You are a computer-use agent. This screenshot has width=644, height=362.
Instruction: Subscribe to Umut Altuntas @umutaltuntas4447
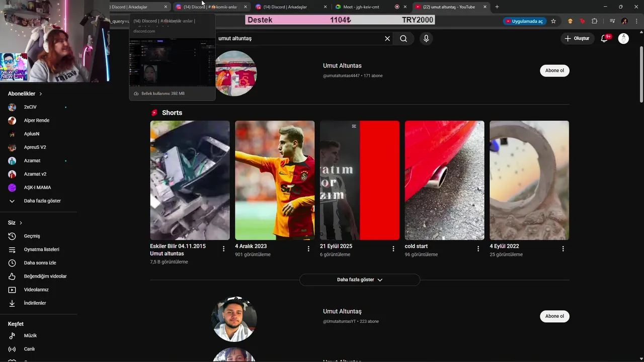554,70
